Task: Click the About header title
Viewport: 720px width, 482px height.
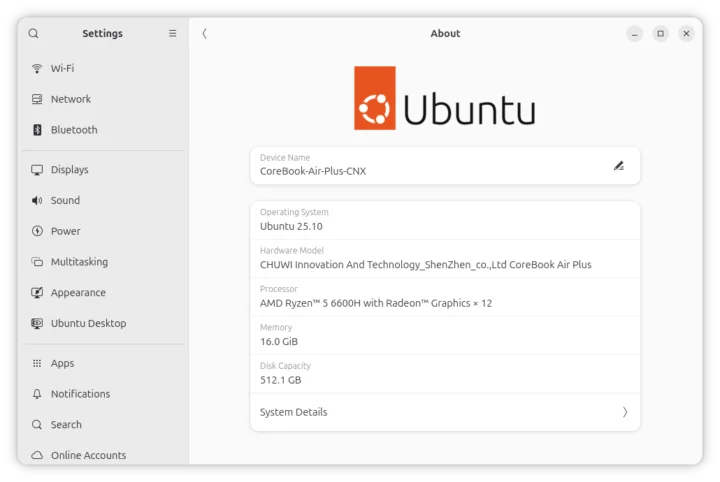Action: [x=445, y=34]
